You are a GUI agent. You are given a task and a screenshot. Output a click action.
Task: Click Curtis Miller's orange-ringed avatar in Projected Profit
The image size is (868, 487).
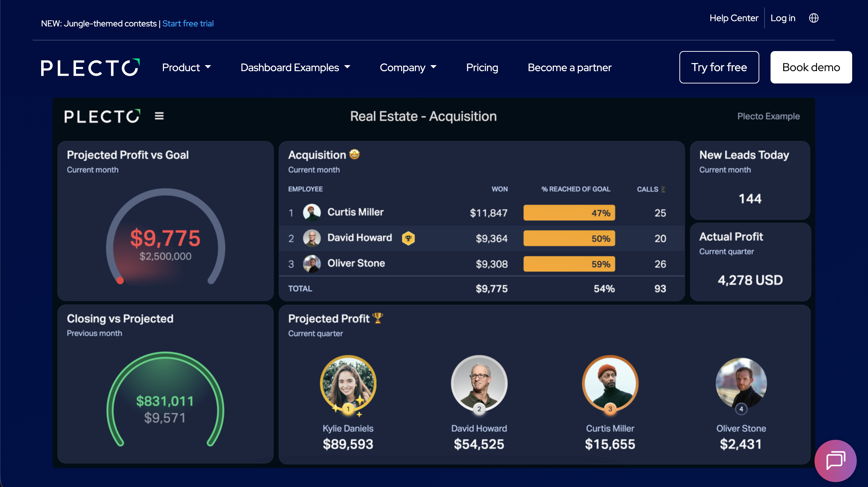pos(610,383)
